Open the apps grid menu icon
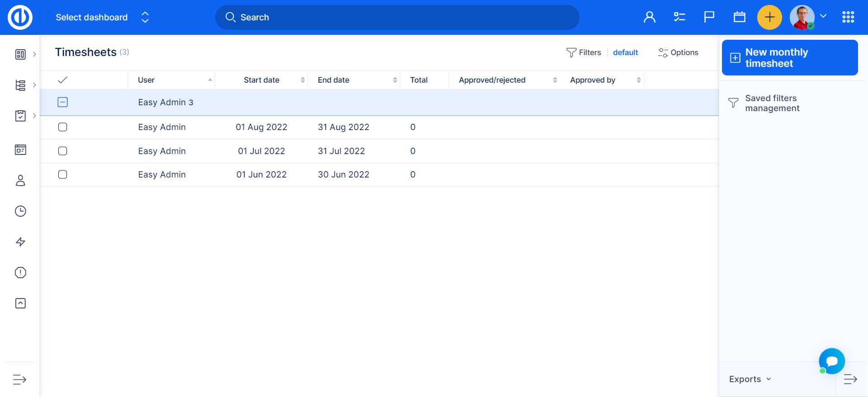The width and height of the screenshot is (868, 397). point(848,17)
